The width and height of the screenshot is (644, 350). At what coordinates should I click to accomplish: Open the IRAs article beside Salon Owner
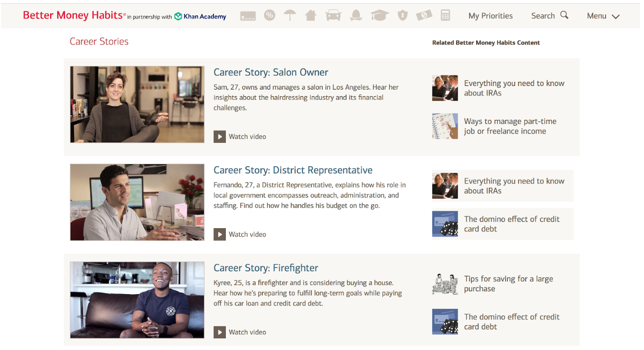(514, 88)
